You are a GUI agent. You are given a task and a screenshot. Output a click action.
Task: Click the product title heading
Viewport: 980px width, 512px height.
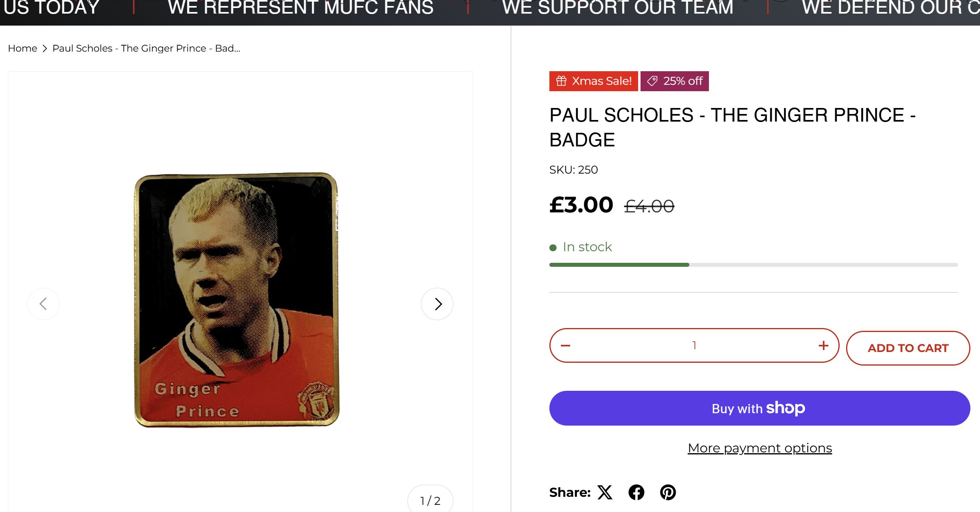tap(732, 127)
